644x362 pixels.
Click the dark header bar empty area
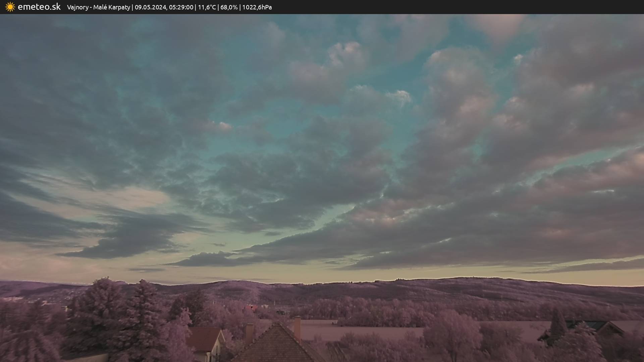coord(470,7)
